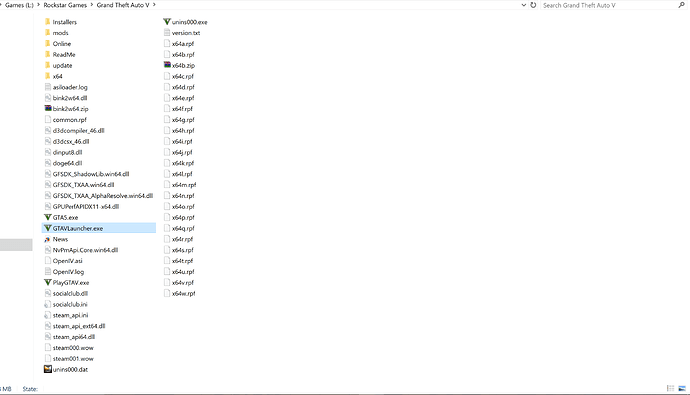The image size is (690, 395).
Task: Click the highlighted item in the navigation pane
Action: (x=16, y=245)
